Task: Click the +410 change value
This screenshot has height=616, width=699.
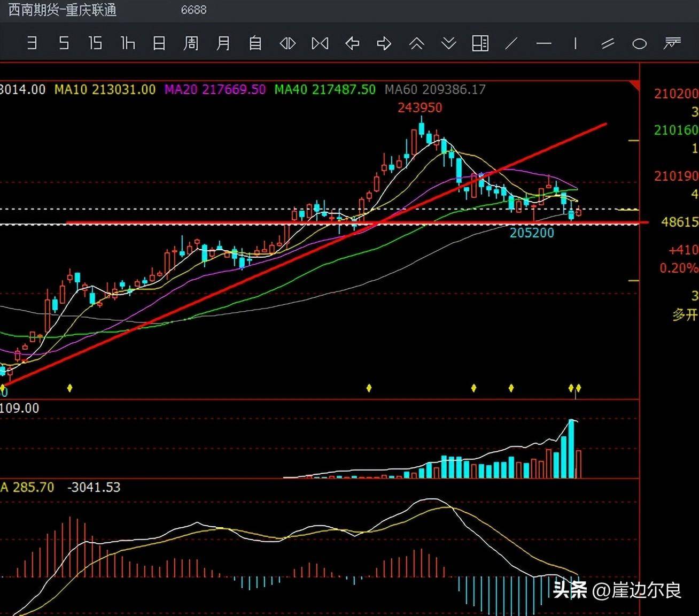Action: [683, 250]
